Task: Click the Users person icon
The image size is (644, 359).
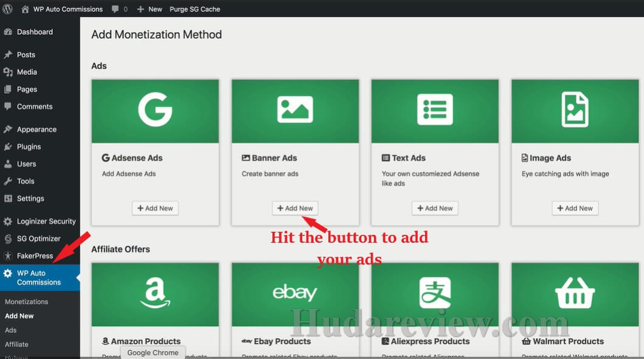Action: point(8,164)
